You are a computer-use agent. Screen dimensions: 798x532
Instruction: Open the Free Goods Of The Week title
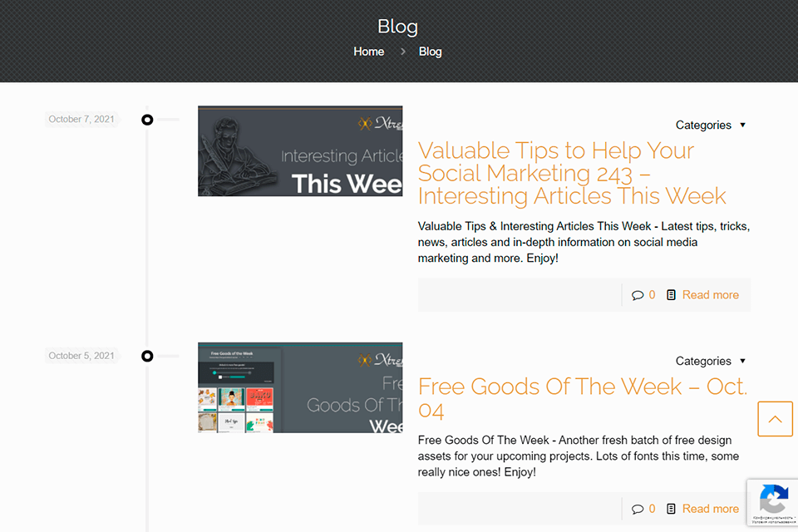click(x=582, y=397)
